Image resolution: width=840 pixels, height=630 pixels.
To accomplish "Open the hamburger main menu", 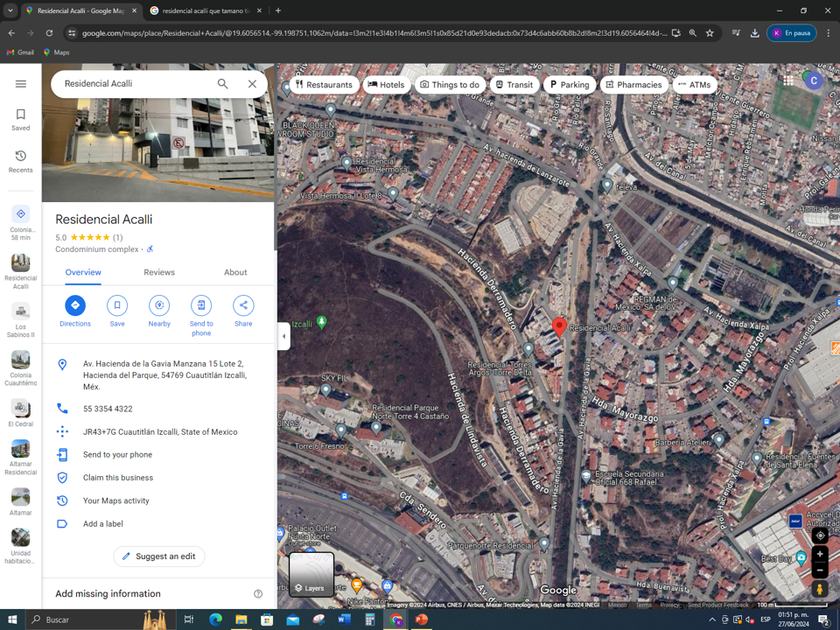I will [x=20, y=84].
